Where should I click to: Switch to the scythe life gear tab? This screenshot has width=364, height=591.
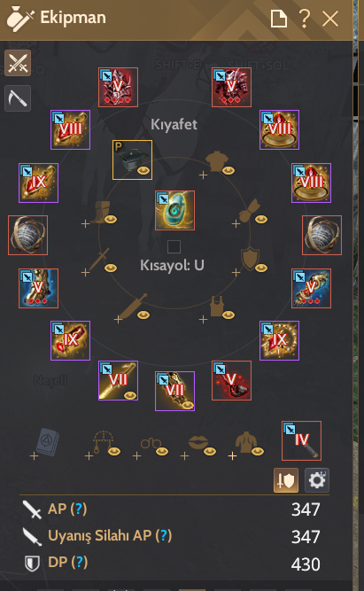[18, 98]
